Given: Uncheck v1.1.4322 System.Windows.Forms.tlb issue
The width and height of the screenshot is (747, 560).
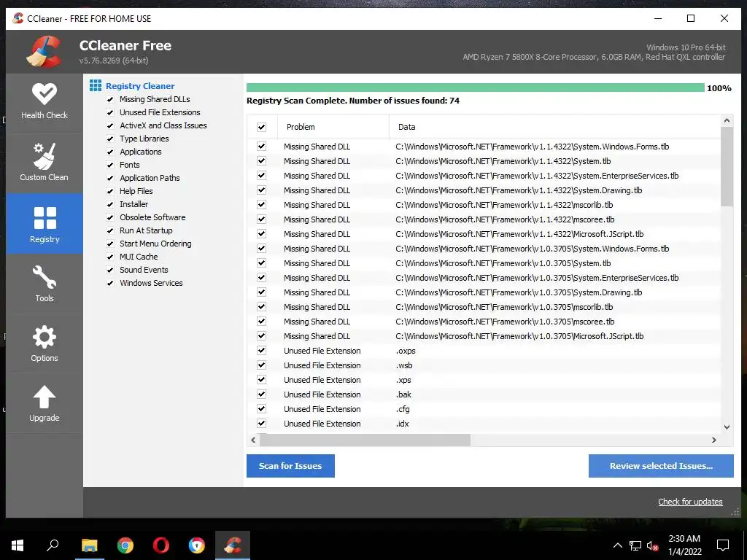Looking at the screenshot, I should coord(262,146).
